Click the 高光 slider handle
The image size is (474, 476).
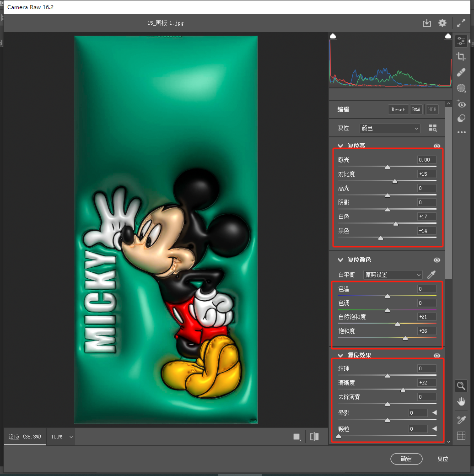(388, 195)
